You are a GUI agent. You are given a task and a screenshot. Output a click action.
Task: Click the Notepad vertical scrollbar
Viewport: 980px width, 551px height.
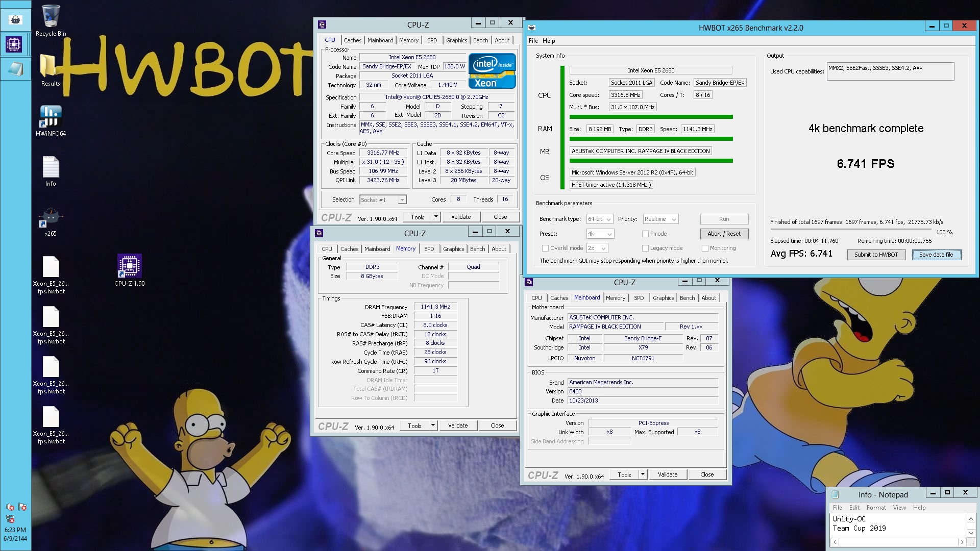click(x=971, y=525)
